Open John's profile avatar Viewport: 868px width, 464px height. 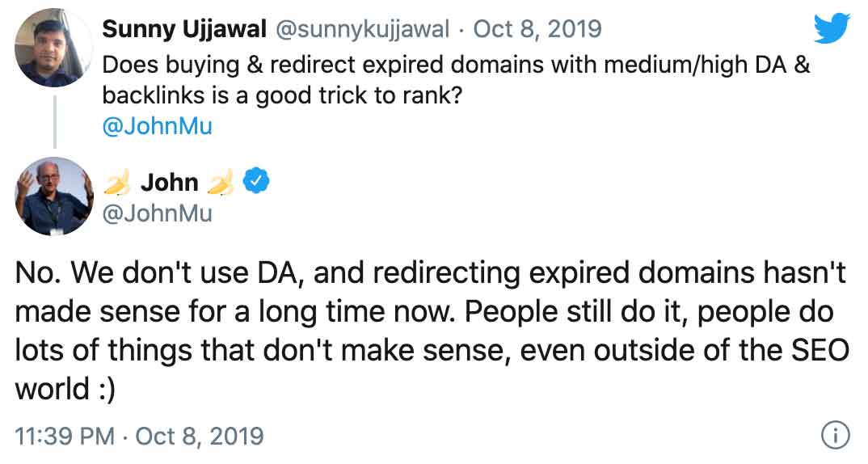(x=55, y=196)
